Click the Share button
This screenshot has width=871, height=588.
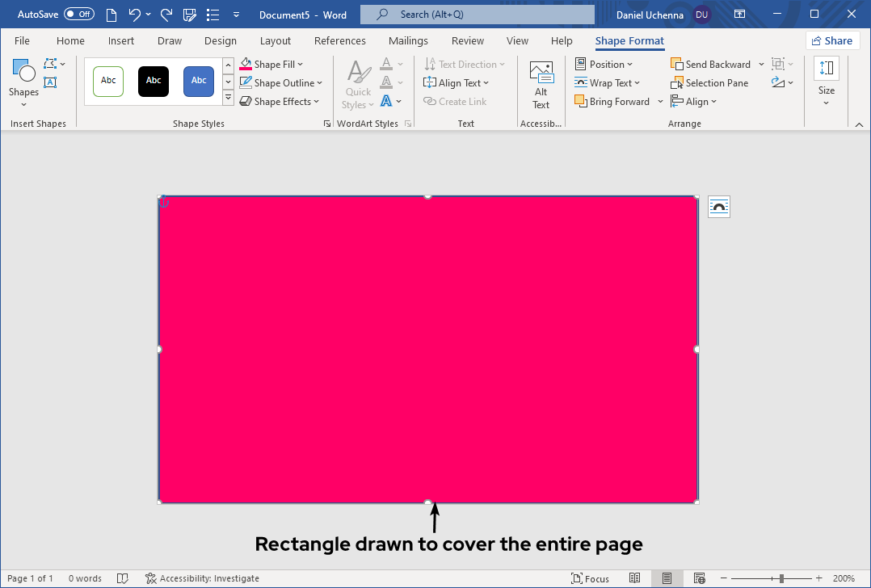[x=831, y=41]
